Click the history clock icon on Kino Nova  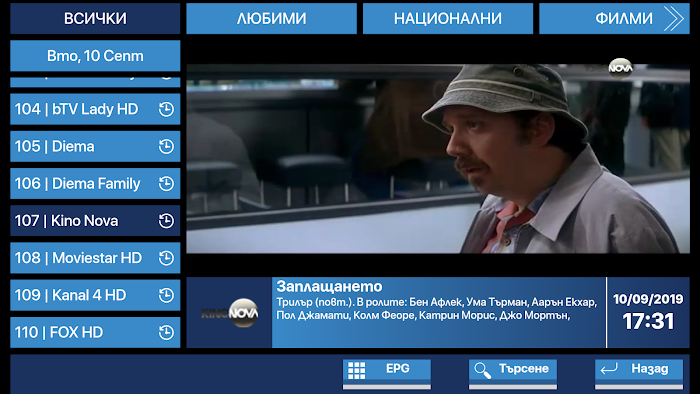(166, 221)
